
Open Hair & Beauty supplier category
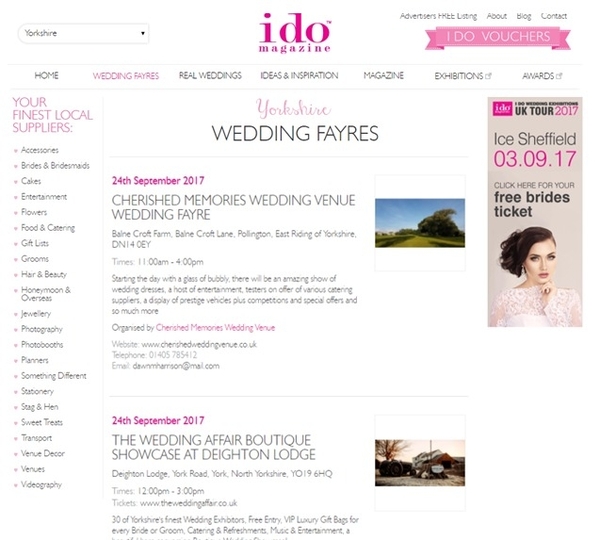pos(44,274)
